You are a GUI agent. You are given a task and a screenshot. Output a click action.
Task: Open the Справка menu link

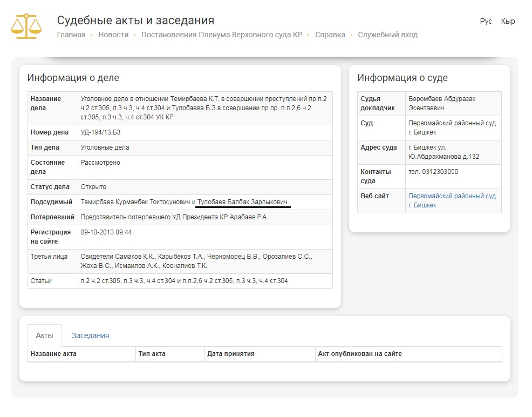tap(330, 35)
